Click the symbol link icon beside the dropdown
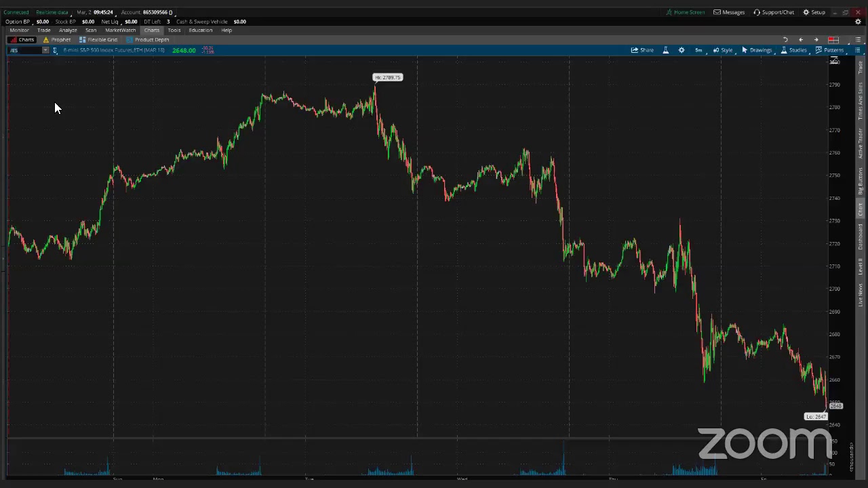Viewport: 868px width, 488px height. (x=55, y=50)
